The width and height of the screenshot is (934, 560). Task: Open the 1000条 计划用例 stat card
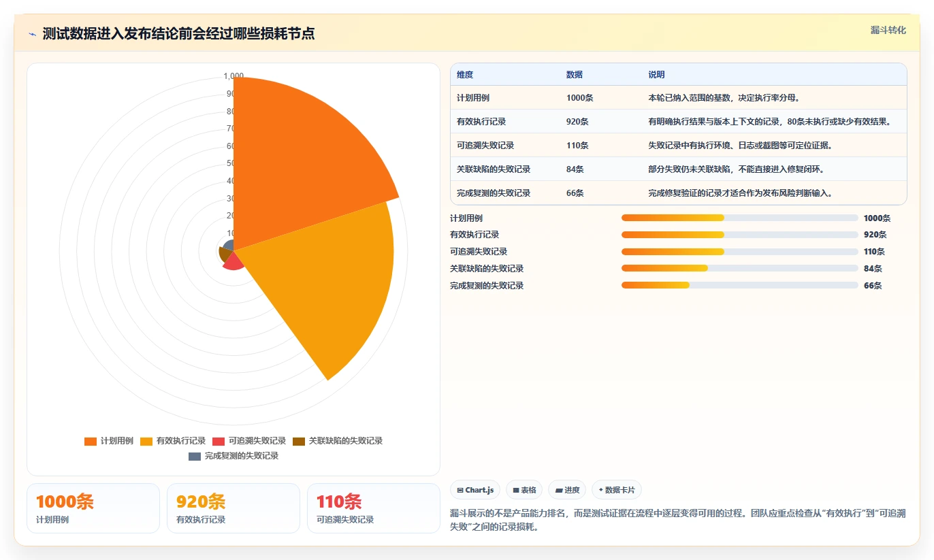[93, 508]
